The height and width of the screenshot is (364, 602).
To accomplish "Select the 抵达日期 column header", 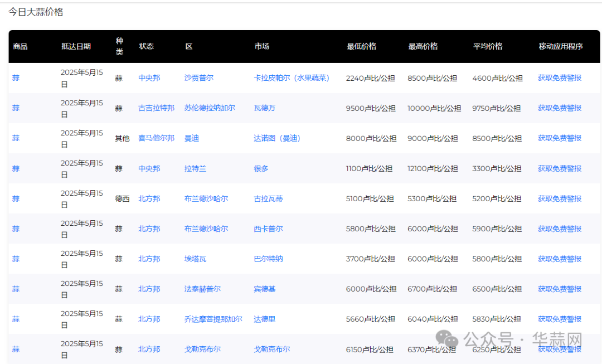I will 76,46.
